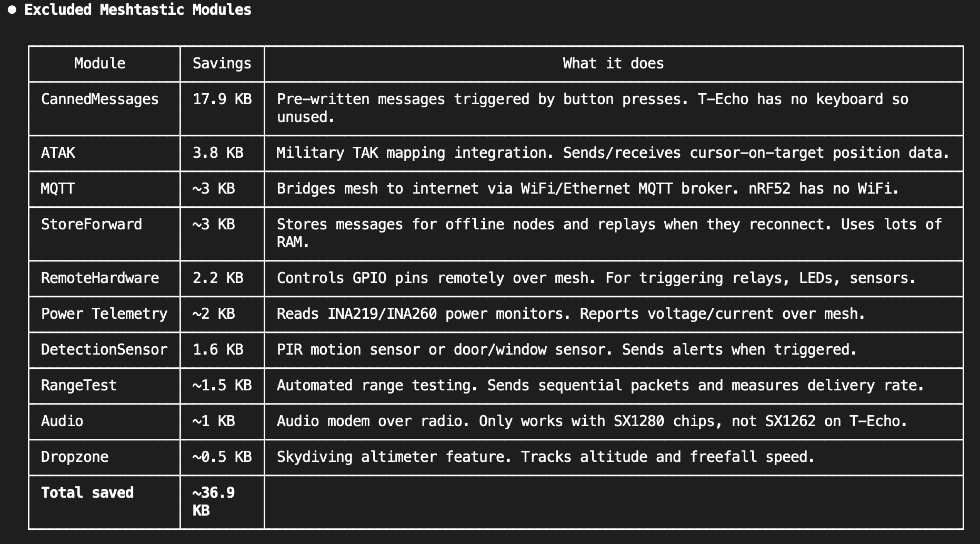980x544 pixels.
Task: Click the Military TAK mapping description
Action: 613,153
